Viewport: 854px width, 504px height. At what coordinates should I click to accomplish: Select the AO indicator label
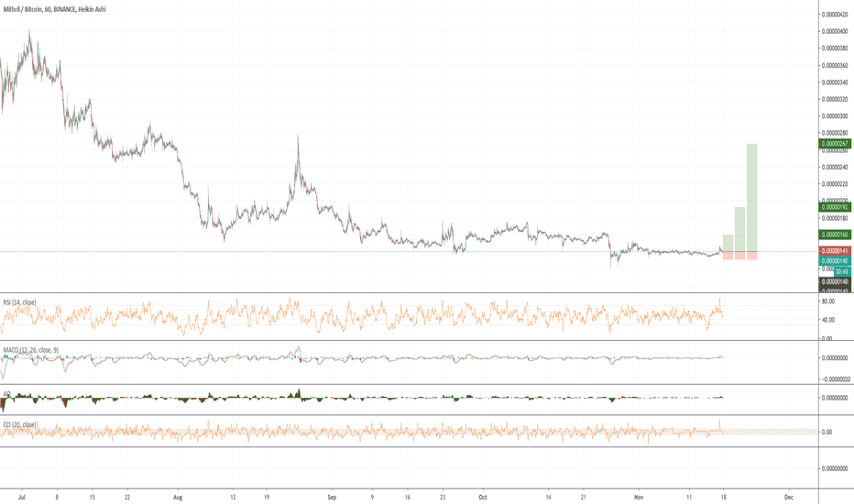(x=6, y=393)
